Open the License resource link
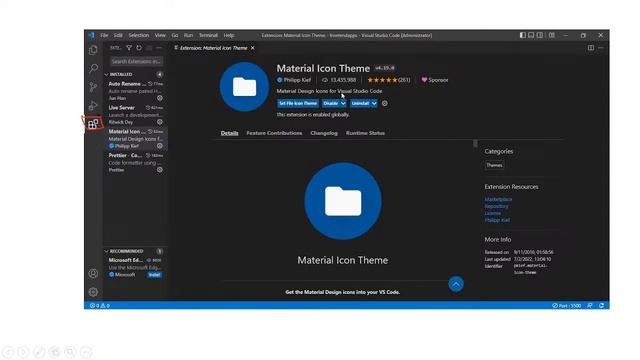This screenshot has width=640, height=360. pos(493,213)
